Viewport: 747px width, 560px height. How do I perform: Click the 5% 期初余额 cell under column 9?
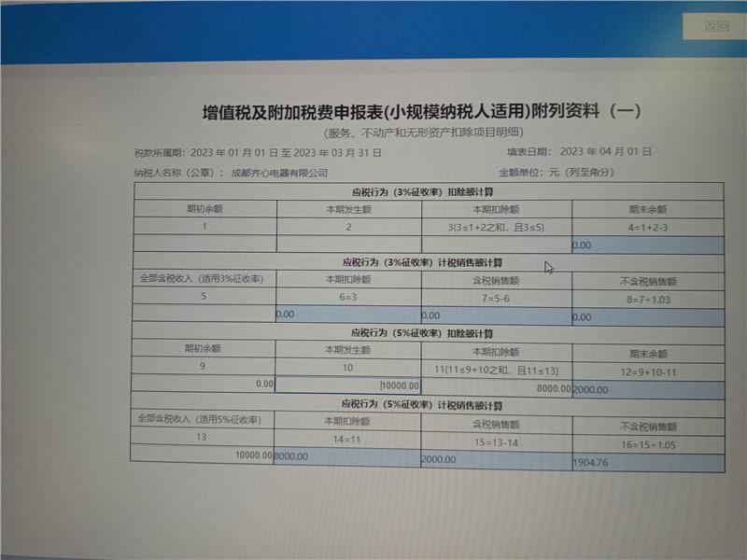204,384
